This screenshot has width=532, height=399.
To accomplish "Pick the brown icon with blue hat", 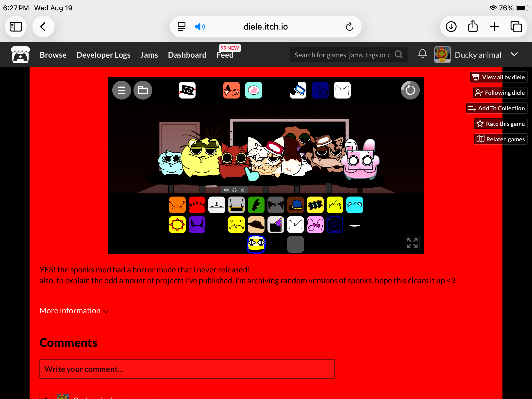I will pyautogui.click(x=296, y=205).
